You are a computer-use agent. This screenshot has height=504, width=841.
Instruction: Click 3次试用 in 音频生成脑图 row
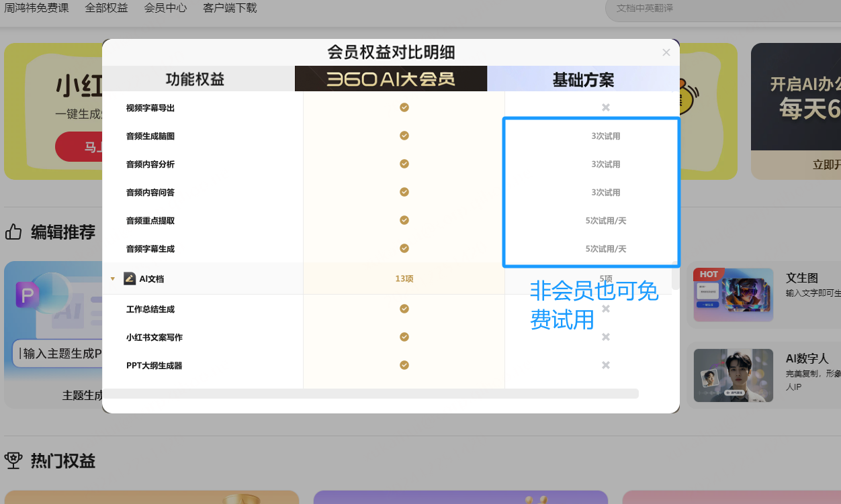[x=606, y=136]
